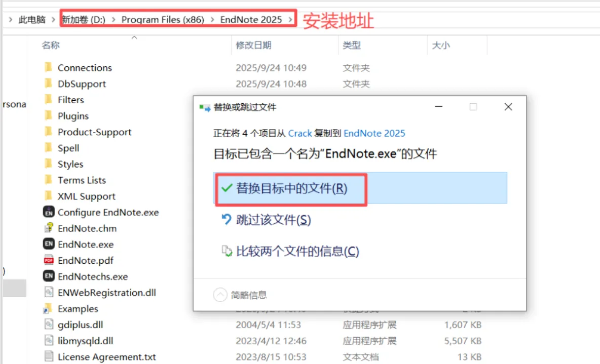This screenshot has height=364, width=600.
Task: Collapse details with the 简略信息 chevron
Action: pyautogui.click(x=220, y=295)
